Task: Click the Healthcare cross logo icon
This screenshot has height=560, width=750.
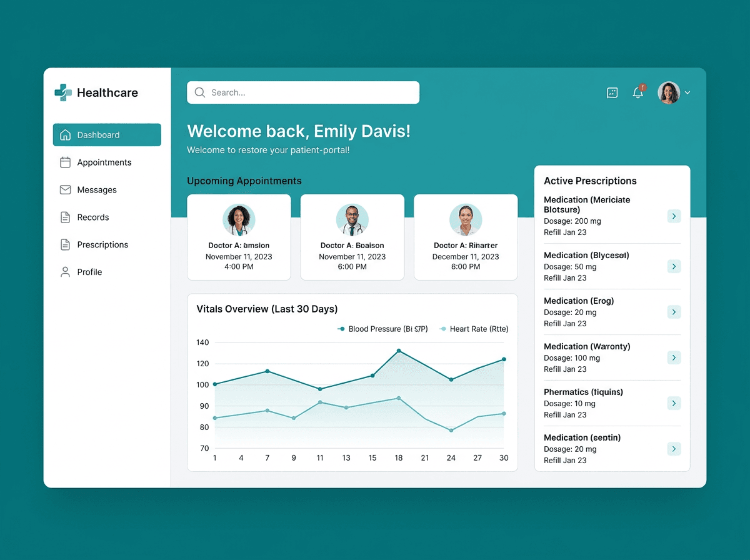Action: [63, 92]
